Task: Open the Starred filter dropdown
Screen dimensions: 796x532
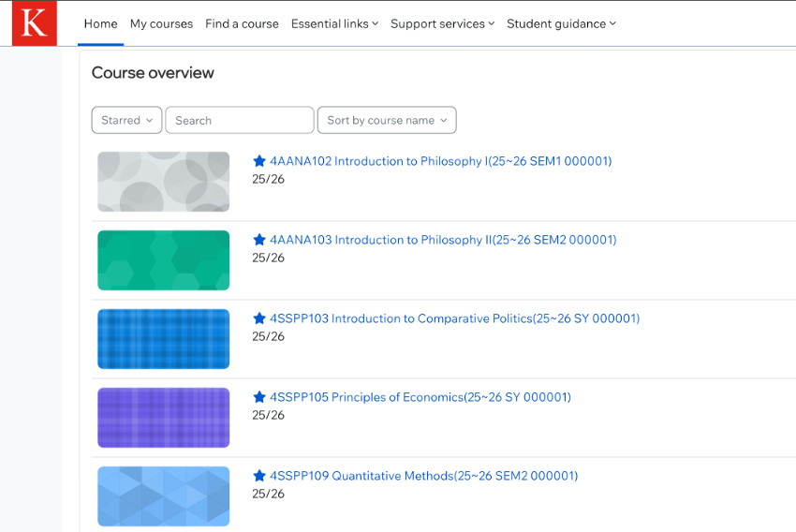Action: coord(127,120)
